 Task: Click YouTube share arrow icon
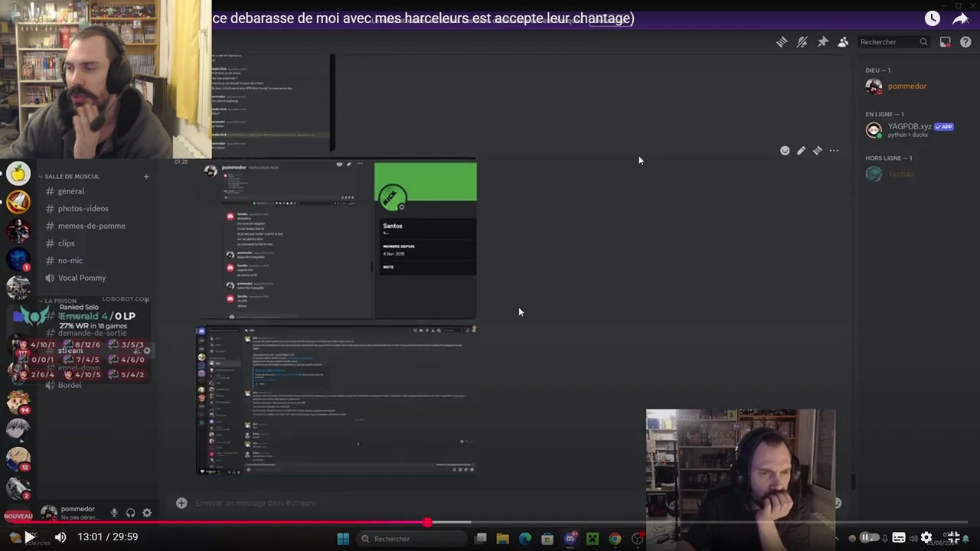tap(960, 18)
